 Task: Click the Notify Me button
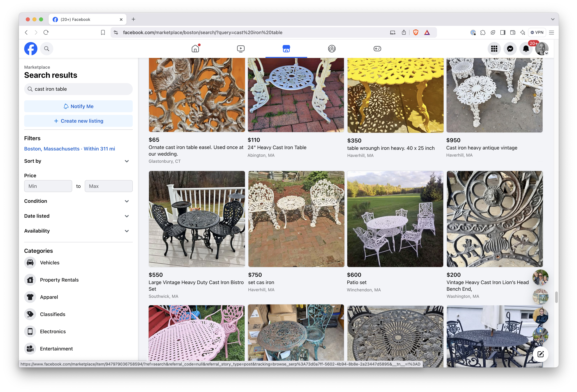pos(78,106)
